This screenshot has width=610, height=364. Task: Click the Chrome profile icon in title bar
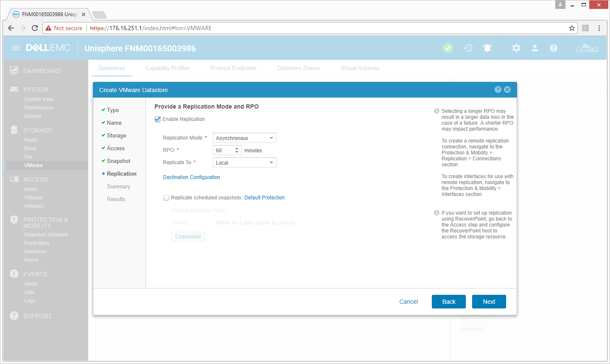[x=560, y=4]
